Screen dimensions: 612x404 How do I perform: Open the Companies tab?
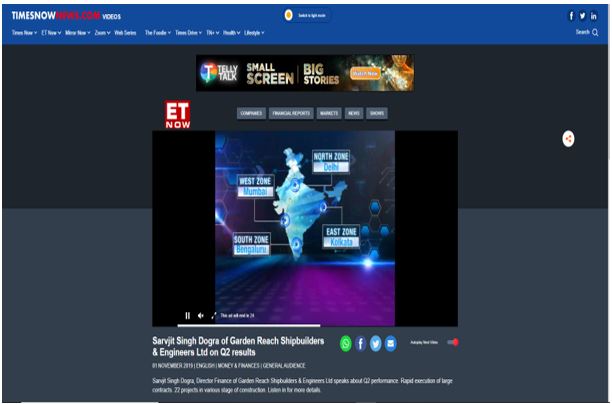(x=251, y=113)
